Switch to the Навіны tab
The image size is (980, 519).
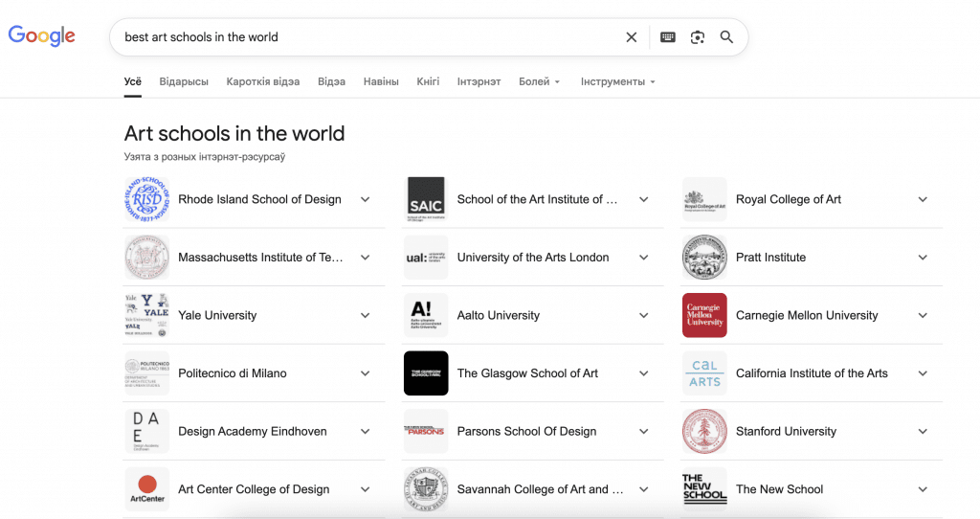(381, 82)
